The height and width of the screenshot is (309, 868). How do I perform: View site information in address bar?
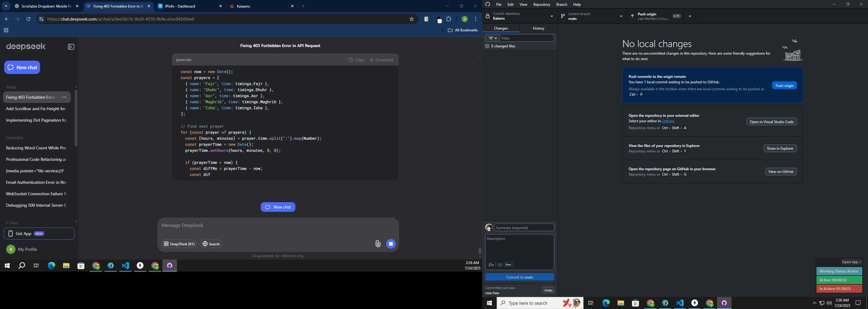click(x=41, y=19)
